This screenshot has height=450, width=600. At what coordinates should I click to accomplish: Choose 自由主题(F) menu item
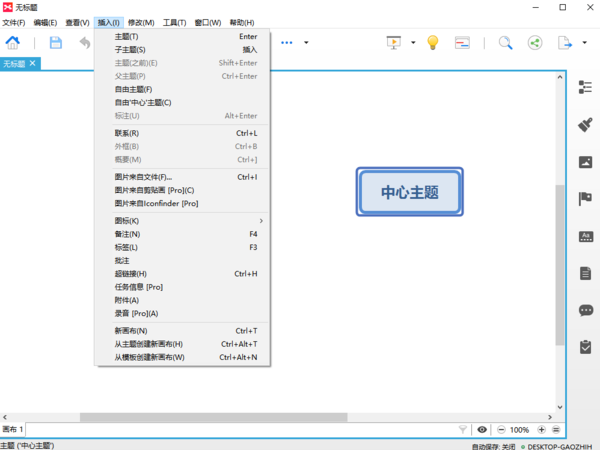(x=182, y=89)
